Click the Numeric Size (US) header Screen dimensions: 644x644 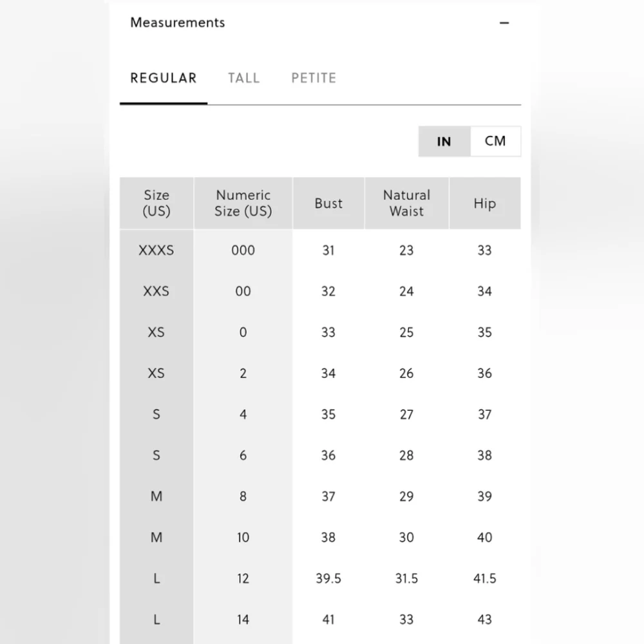[243, 203]
